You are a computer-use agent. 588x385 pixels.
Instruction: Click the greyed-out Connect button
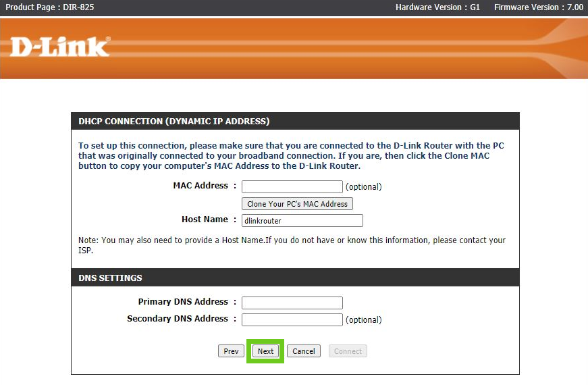coord(348,351)
